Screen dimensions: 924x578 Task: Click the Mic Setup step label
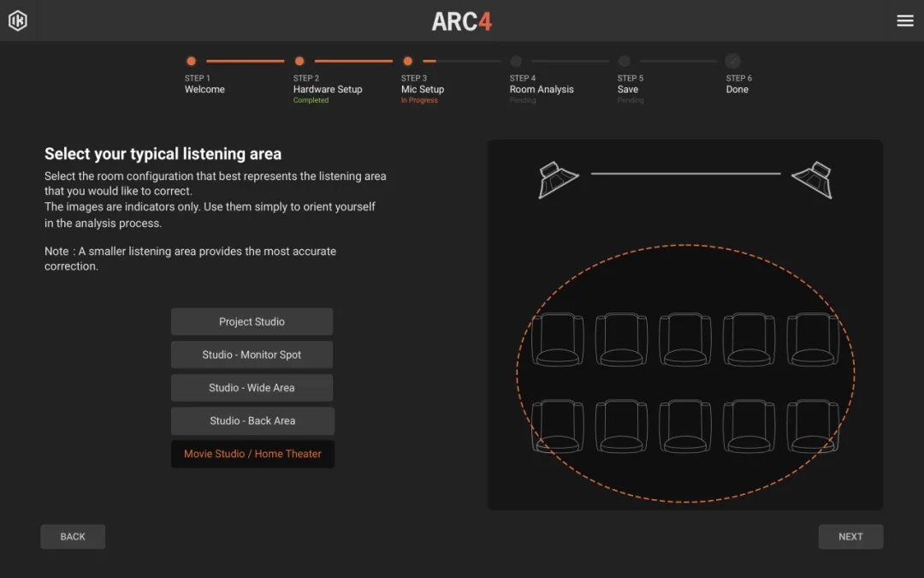pos(423,89)
